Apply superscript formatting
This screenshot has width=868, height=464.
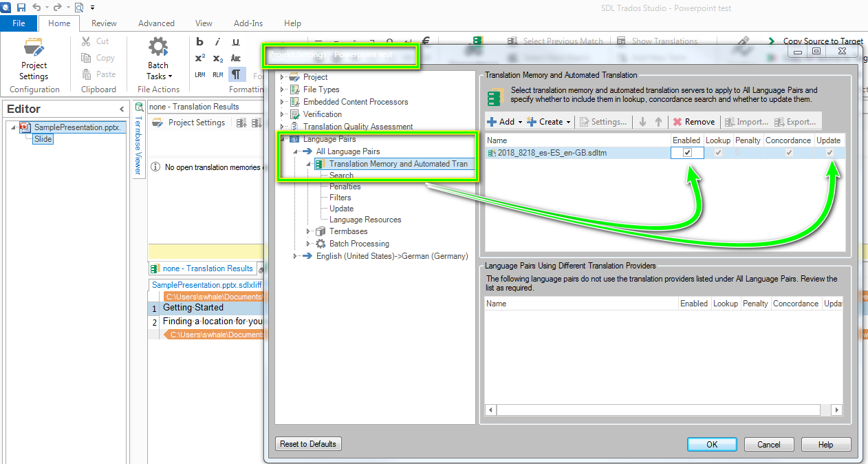200,59
